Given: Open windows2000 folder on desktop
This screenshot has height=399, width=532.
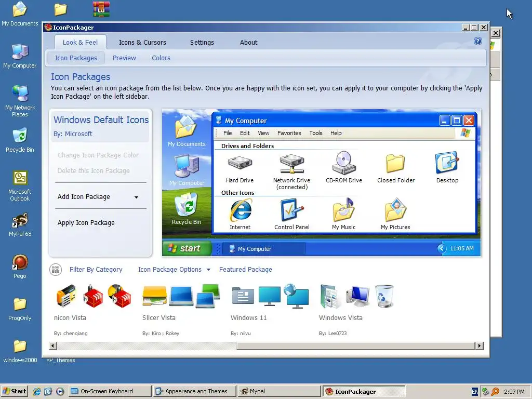Looking at the screenshot, I should [x=20, y=347].
